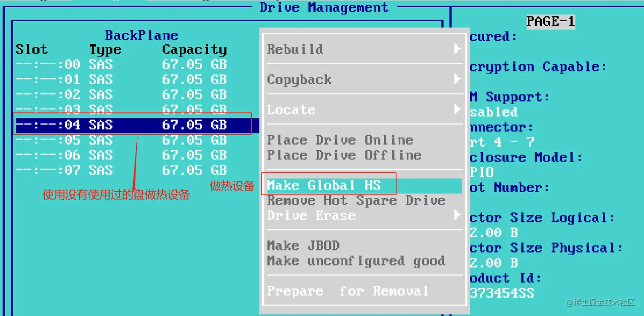The width and height of the screenshot is (644, 316).
Task: Click the "PIO" enclosure value
Action: click(x=482, y=172)
